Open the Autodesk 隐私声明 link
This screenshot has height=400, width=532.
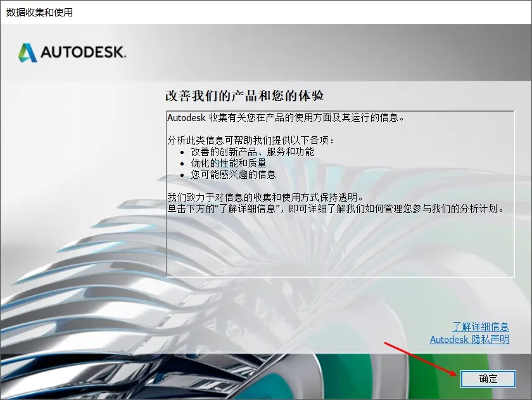pos(469,339)
